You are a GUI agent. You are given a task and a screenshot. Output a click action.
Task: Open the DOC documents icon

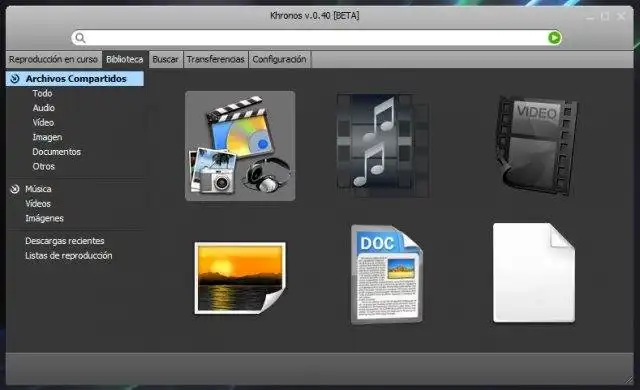click(x=387, y=274)
